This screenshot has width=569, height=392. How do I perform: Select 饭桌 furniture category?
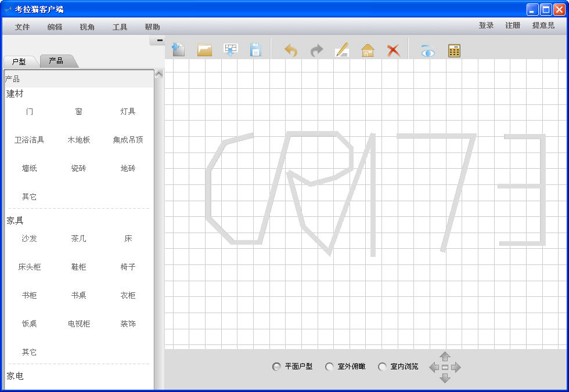(30, 324)
